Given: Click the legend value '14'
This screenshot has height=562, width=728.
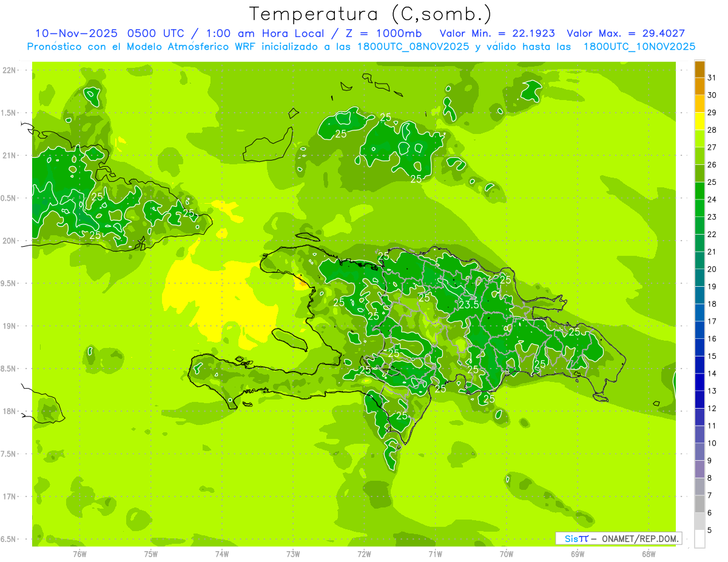Looking at the screenshot, I should point(712,373).
